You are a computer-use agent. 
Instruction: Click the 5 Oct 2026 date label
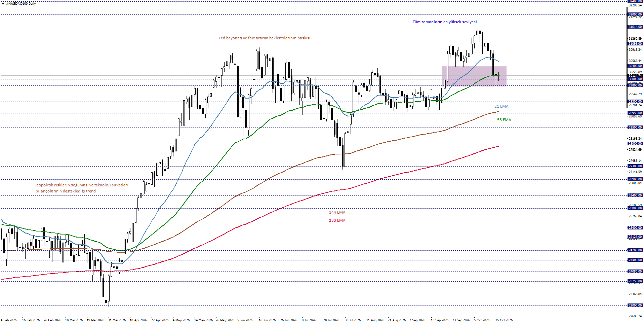tap(482, 320)
